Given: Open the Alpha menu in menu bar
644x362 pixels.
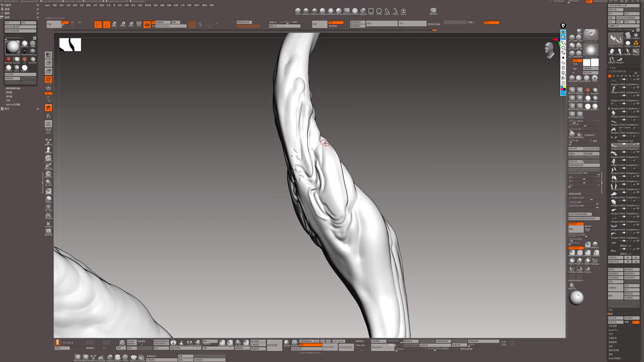Looking at the screenshot, I should coord(47,5).
